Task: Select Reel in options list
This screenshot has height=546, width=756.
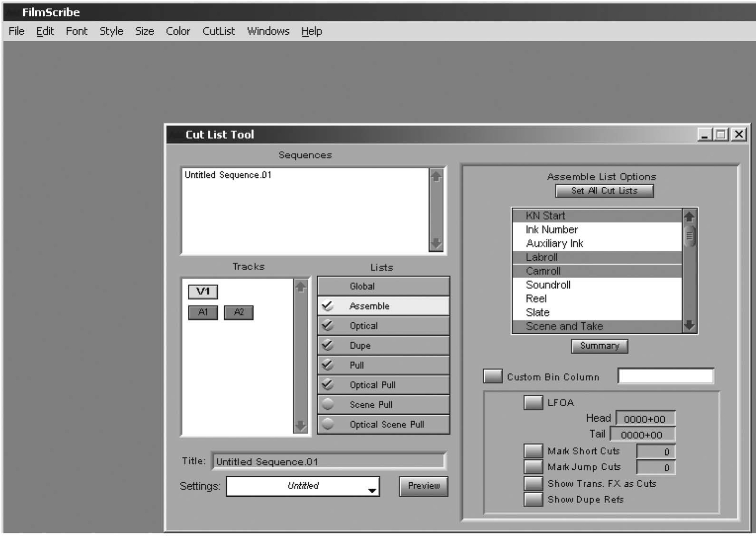Action: 597,299
